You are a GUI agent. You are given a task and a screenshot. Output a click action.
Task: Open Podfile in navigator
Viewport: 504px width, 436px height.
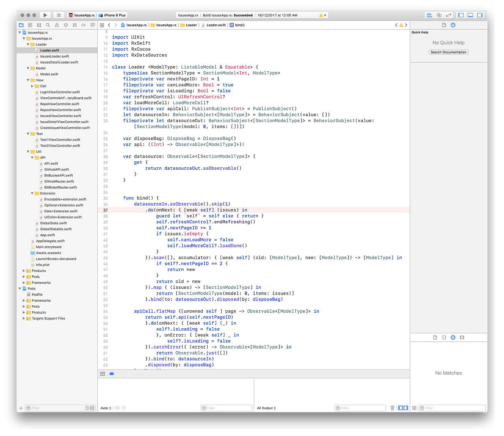(x=37, y=295)
